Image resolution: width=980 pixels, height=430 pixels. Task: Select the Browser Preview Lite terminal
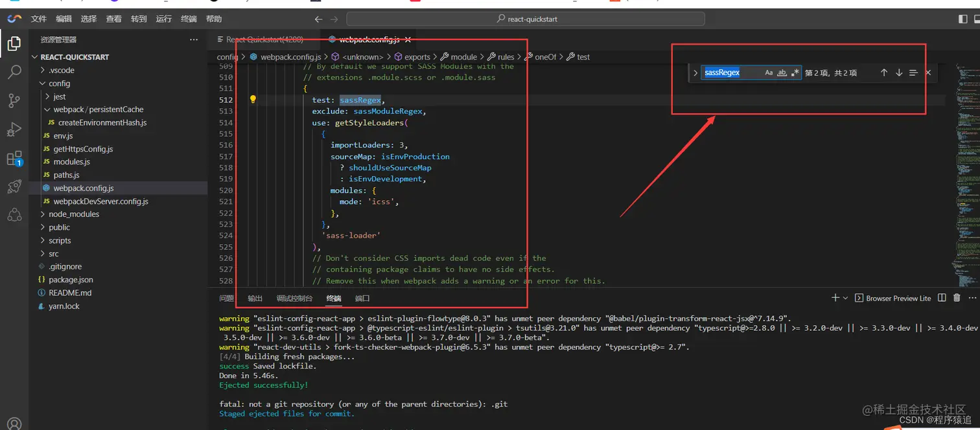click(x=892, y=298)
